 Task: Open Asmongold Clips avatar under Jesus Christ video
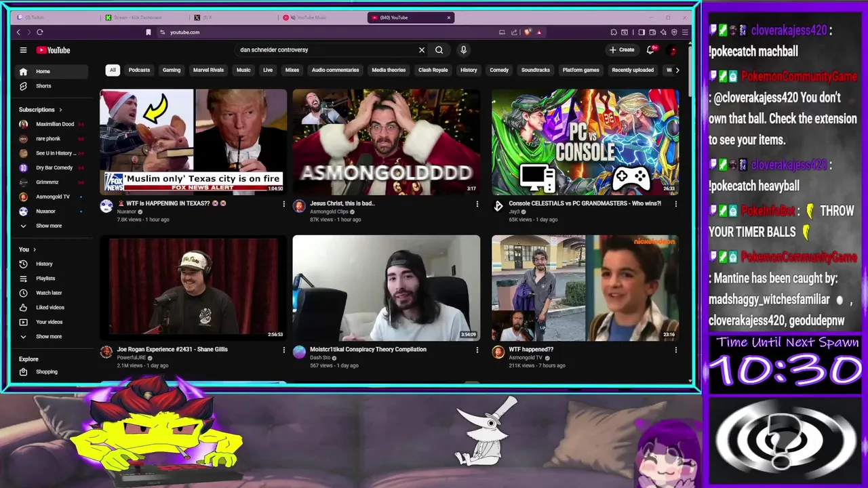299,207
